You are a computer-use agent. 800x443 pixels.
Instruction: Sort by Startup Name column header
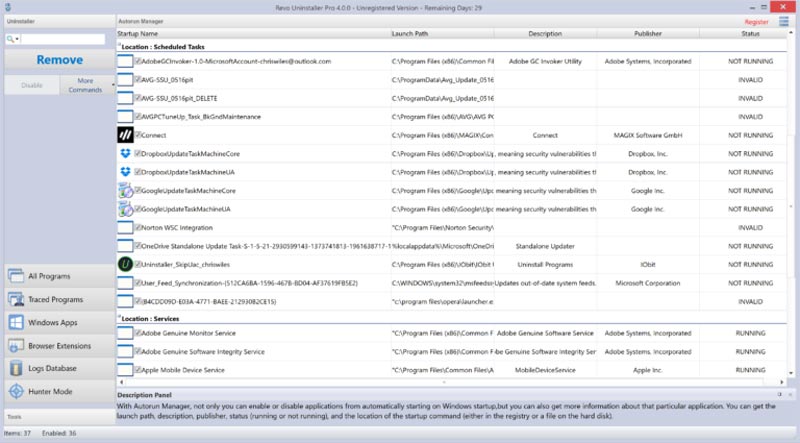click(x=254, y=33)
